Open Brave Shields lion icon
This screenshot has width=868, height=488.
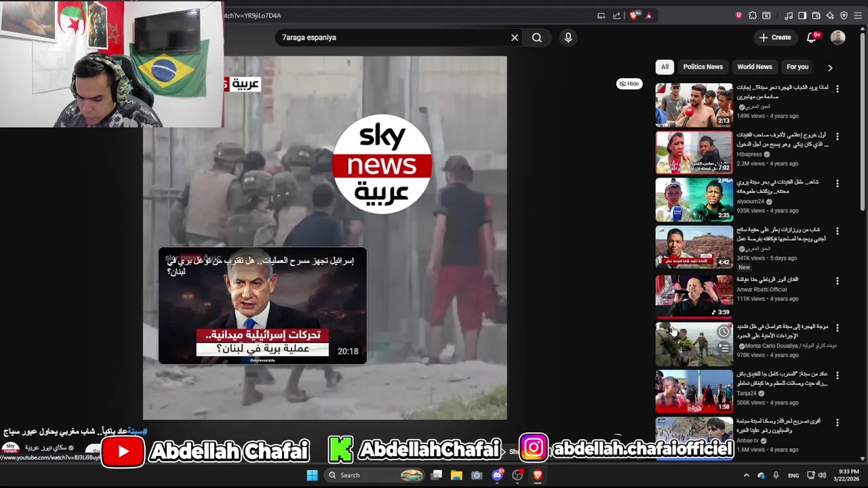point(634,16)
